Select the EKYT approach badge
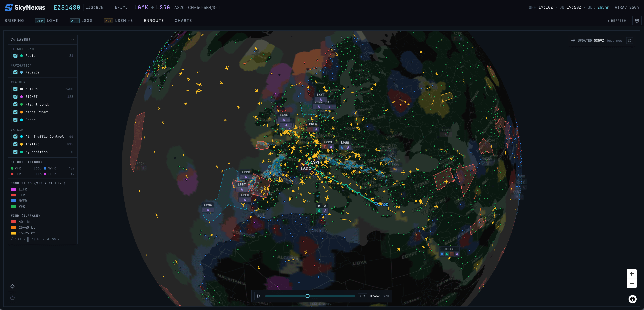Screen dimensions: 644x310 321,100
